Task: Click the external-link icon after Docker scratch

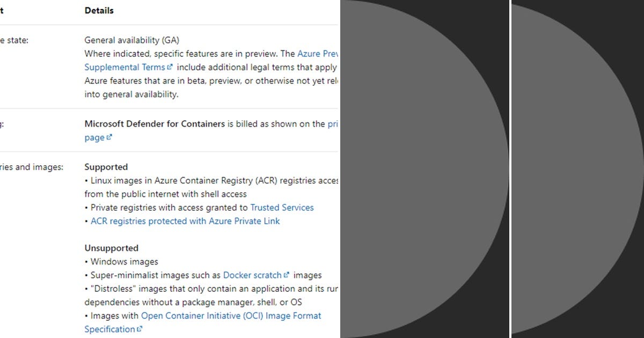Action: [x=288, y=274]
